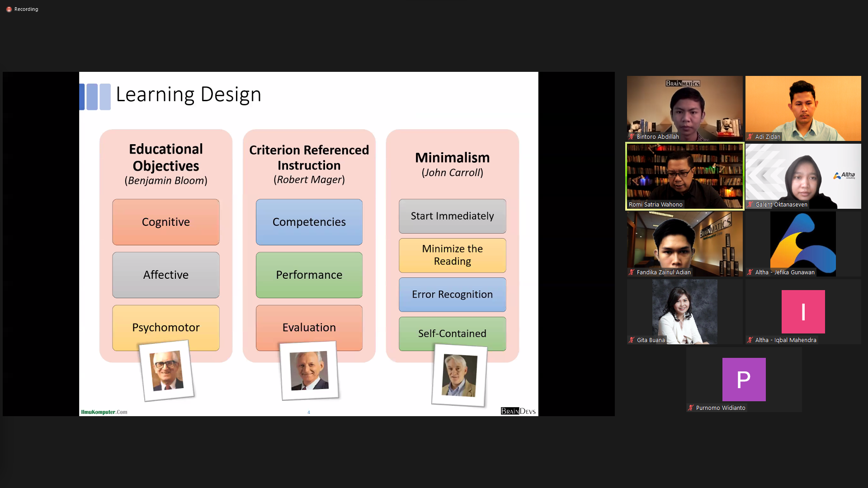This screenshot has width=868, height=488.
Task: Click the pink 'I' avatar tile
Action: click(803, 311)
